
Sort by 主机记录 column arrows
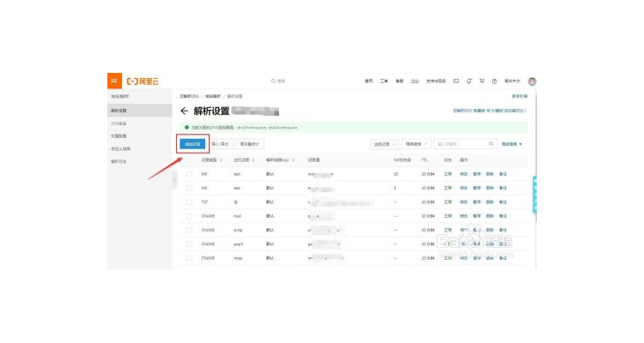click(x=253, y=160)
